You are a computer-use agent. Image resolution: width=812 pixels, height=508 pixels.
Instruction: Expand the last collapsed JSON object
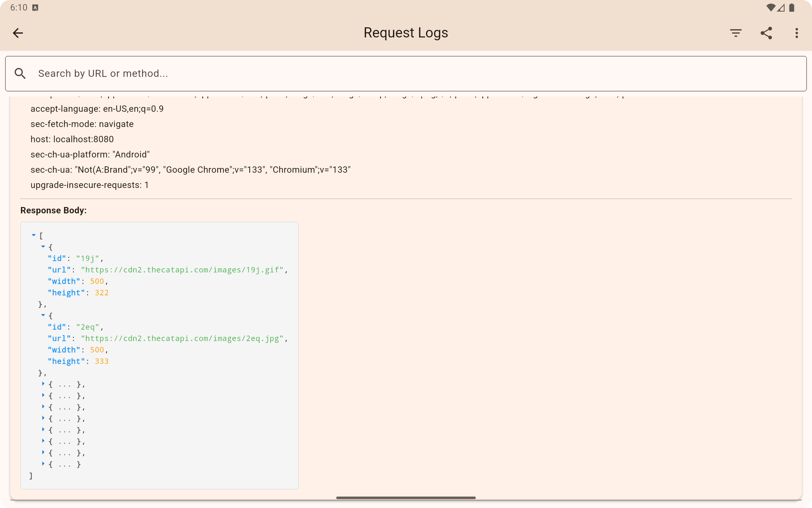(x=43, y=464)
